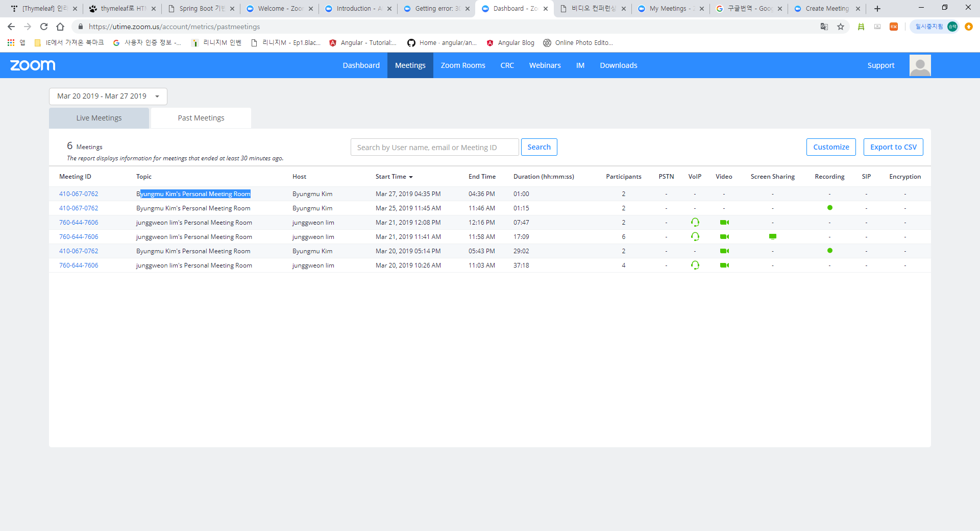Click the video camera icon for the 10:26 AM meeting
Viewport: 980px width, 531px height.
point(724,265)
